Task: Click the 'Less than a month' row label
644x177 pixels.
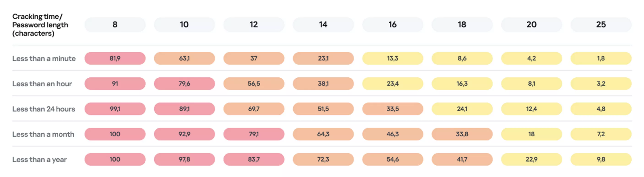Action: [x=43, y=134]
